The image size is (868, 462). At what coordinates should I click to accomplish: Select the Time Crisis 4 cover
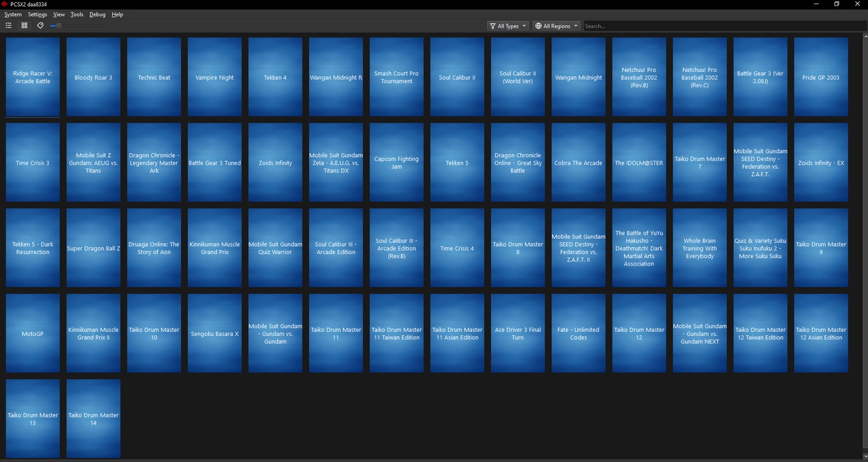click(457, 248)
